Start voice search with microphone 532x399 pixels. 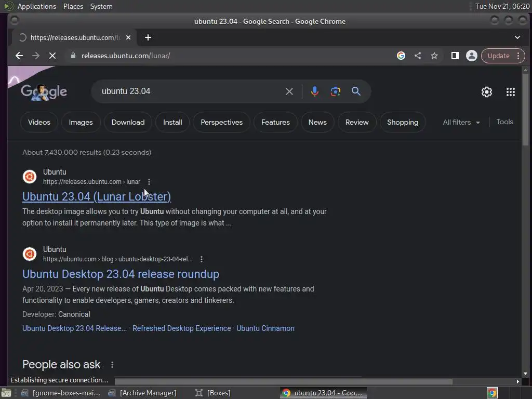click(x=314, y=91)
